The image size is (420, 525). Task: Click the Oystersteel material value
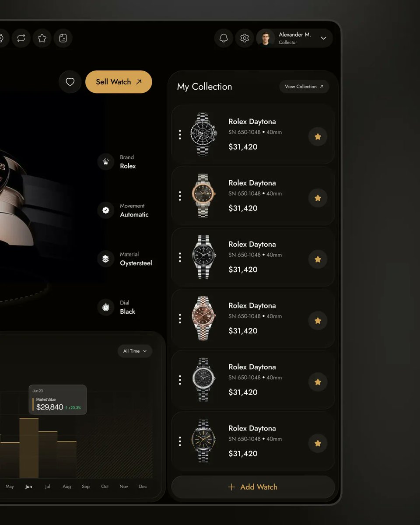coord(136,263)
